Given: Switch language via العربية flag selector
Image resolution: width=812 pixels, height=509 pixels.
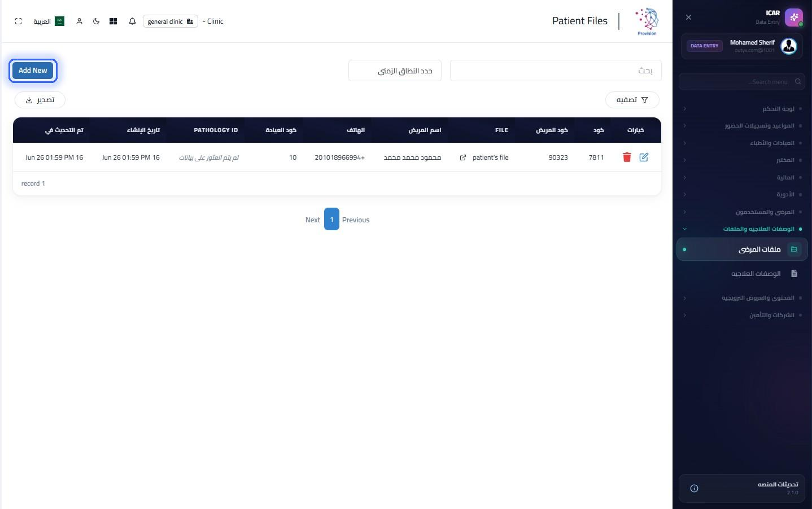Looking at the screenshot, I should tap(49, 21).
